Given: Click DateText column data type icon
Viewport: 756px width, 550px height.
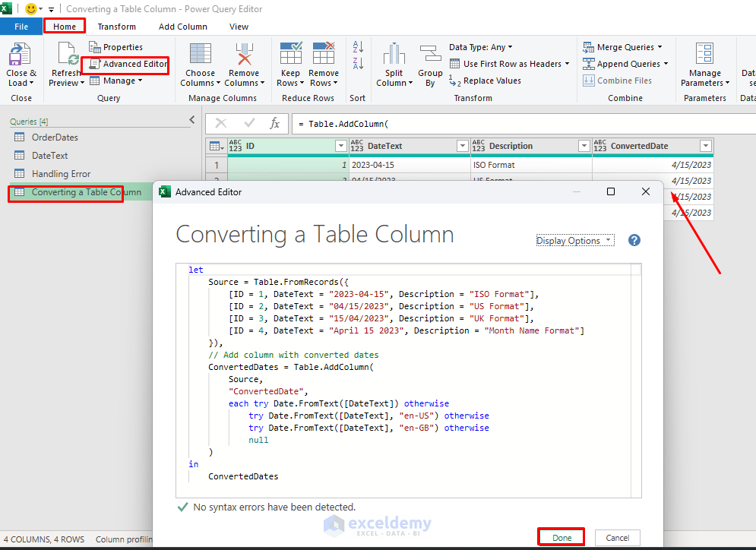Looking at the screenshot, I should pyautogui.click(x=357, y=146).
